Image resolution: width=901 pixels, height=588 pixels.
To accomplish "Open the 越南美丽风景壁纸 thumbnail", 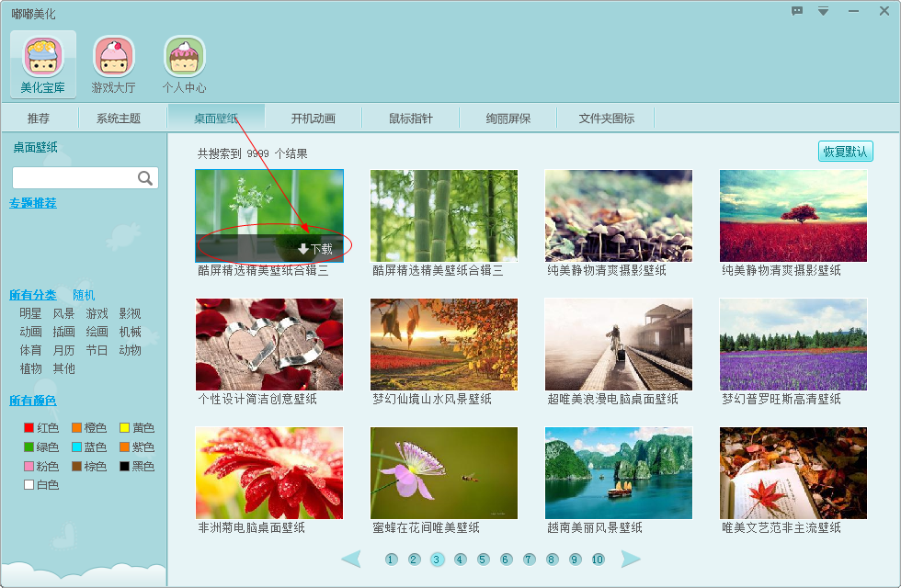I will click(619, 473).
